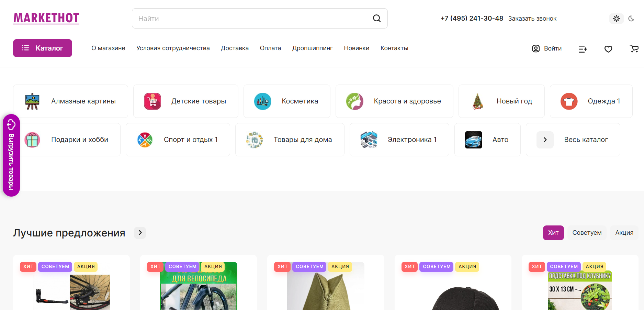Expand Лучшие предложения with arrow button

140,233
